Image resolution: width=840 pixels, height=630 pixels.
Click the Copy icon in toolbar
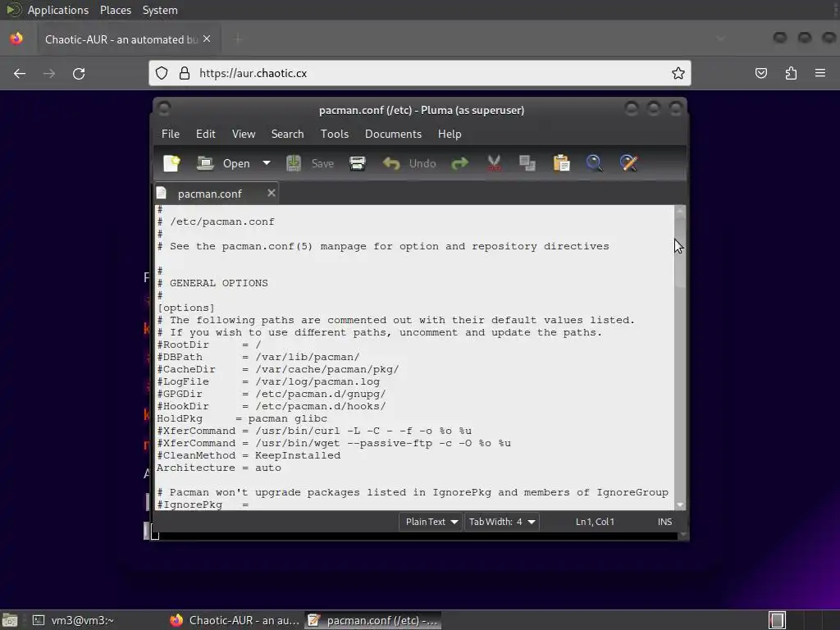click(x=527, y=163)
